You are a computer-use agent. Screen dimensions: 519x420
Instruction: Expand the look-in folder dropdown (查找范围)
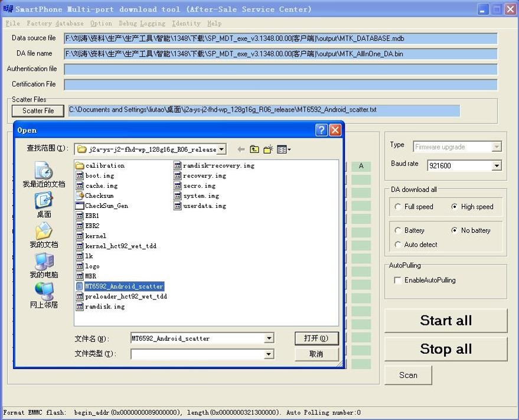pos(222,149)
